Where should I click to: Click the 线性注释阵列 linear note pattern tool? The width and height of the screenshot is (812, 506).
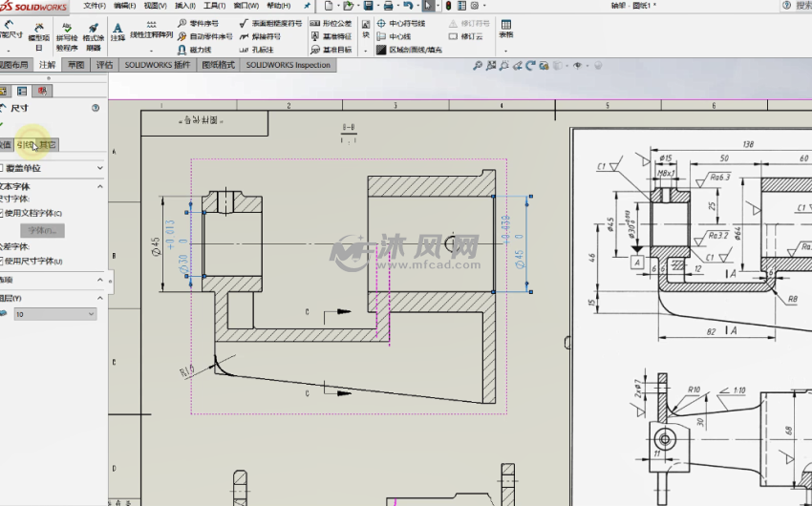[x=151, y=31]
